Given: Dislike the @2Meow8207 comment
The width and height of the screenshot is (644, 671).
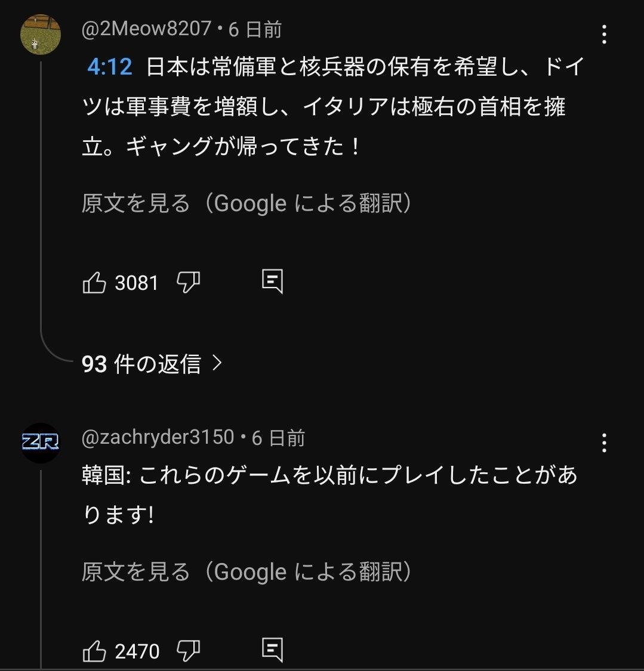Looking at the screenshot, I should pyautogui.click(x=188, y=283).
